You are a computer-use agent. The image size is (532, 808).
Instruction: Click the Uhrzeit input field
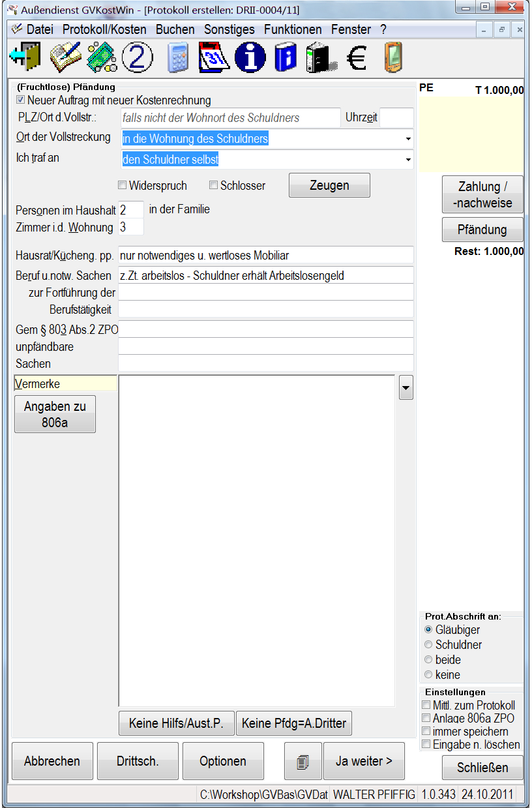coord(396,118)
